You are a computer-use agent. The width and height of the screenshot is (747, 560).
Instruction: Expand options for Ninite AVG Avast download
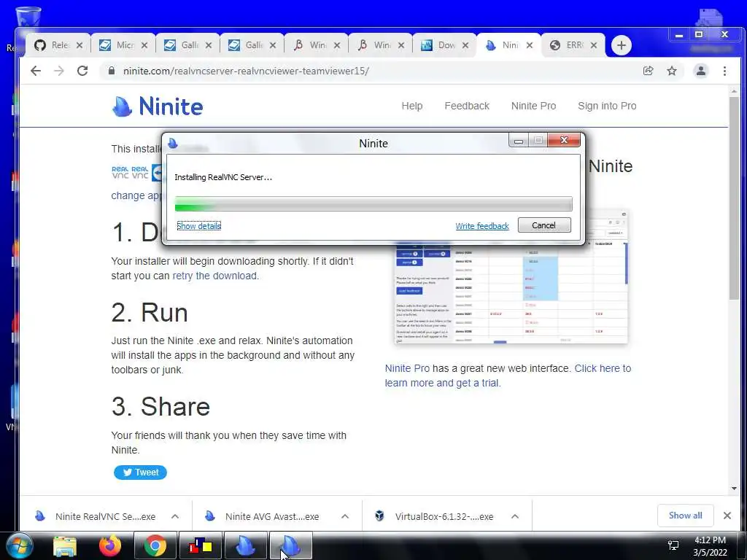click(345, 516)
